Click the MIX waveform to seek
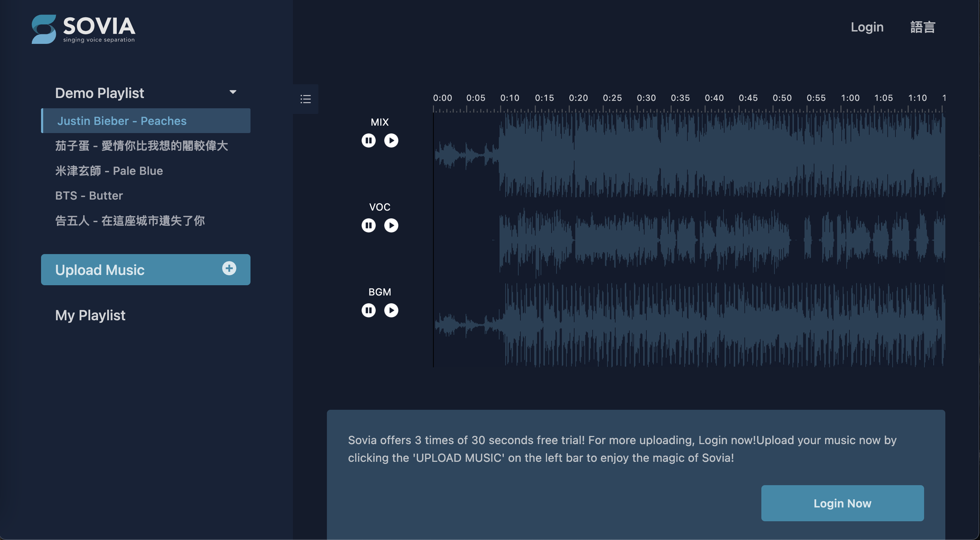Image resolution: width=980 pixels, height=540 pixels. 689,155
